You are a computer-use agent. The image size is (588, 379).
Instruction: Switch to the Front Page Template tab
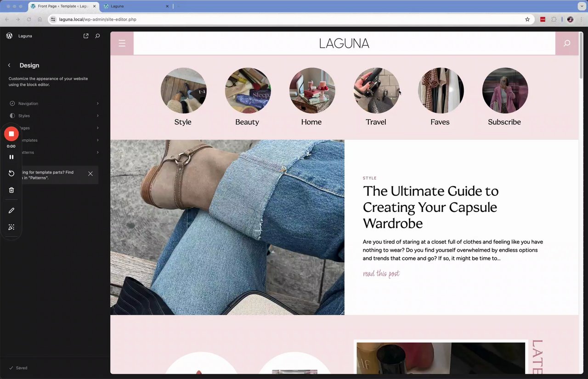(63, 6)
